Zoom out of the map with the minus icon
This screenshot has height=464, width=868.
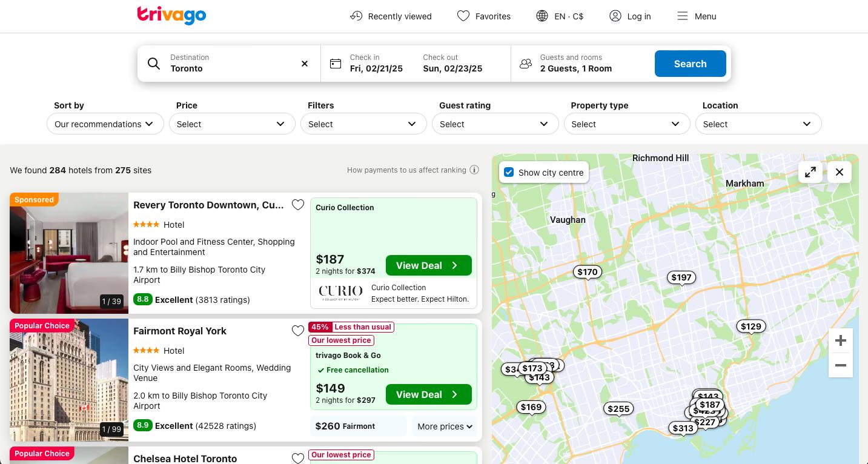click(x=841, y=365)
